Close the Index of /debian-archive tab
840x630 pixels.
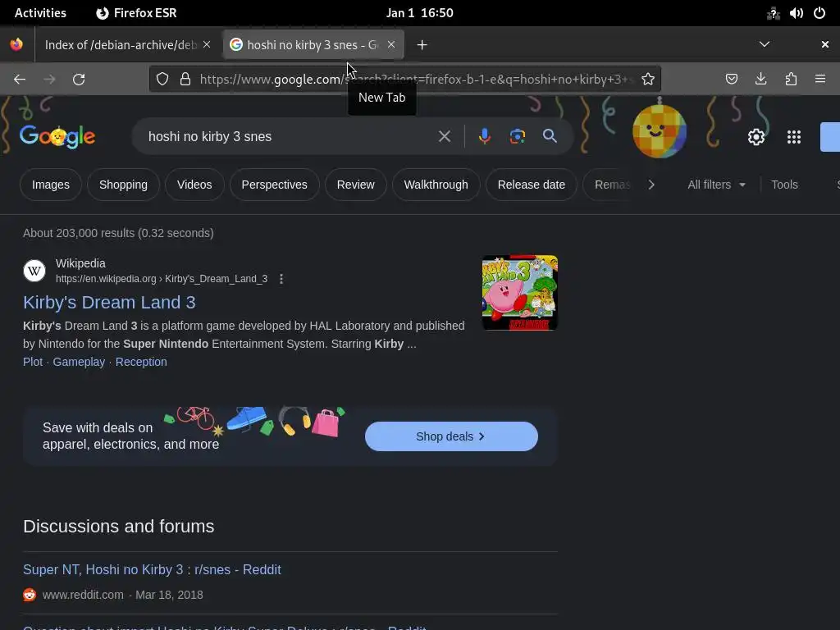207,44
